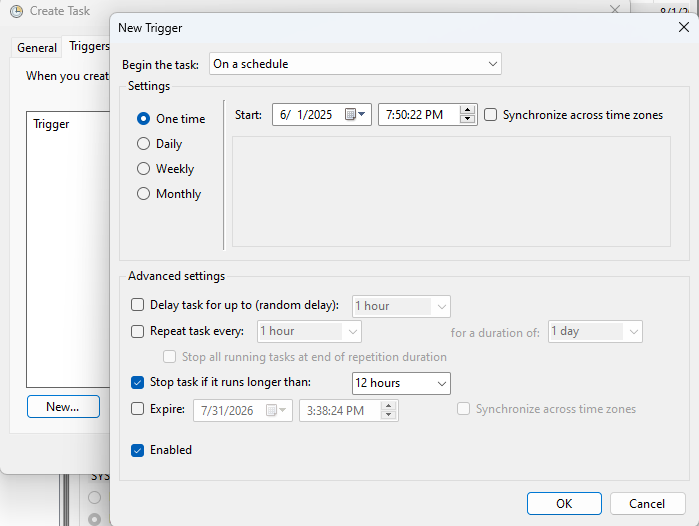Enable the Expire checkbox

(x=137, y=409)
